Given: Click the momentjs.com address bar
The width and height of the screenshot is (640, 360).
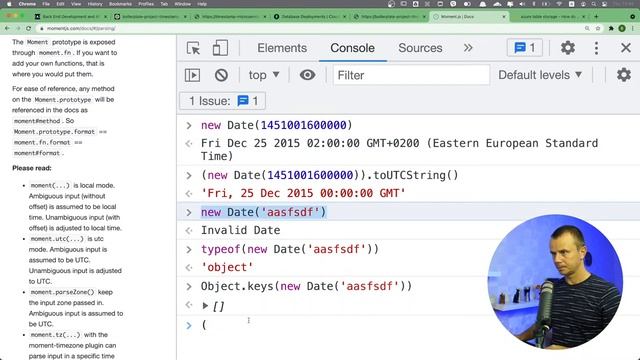Looking at the screenshot, I should coord(310,29).
